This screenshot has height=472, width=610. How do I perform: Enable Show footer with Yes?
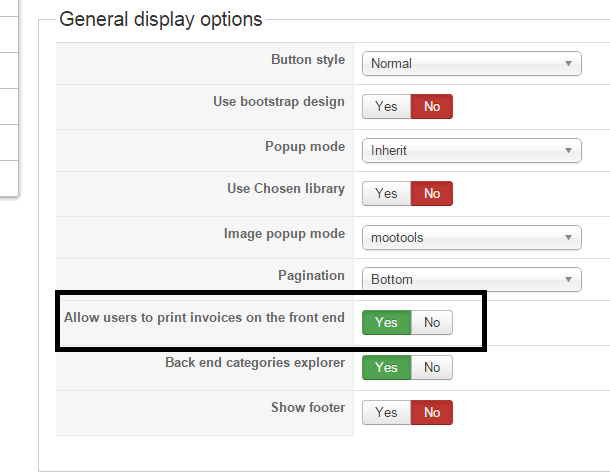(386, 412)
